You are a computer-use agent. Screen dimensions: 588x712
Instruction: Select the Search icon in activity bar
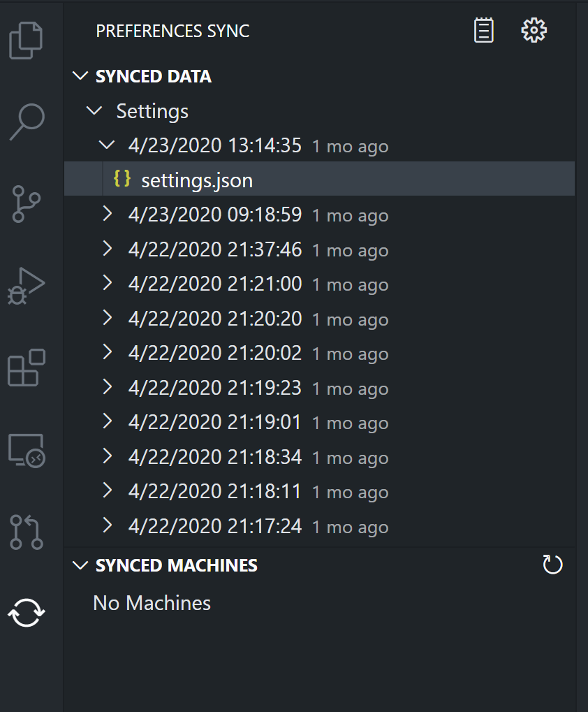(x=26, y=122)
